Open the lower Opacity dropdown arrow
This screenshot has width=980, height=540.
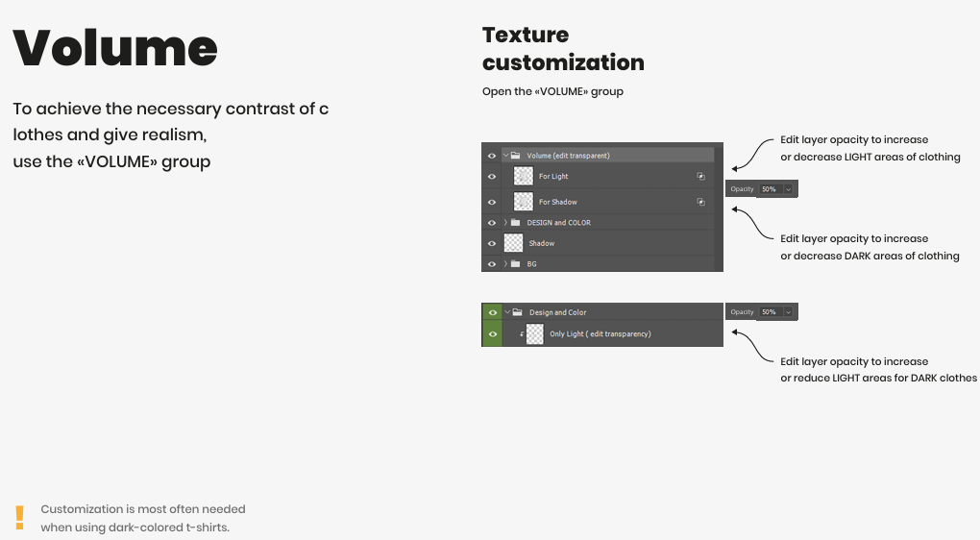pos(788,312)
